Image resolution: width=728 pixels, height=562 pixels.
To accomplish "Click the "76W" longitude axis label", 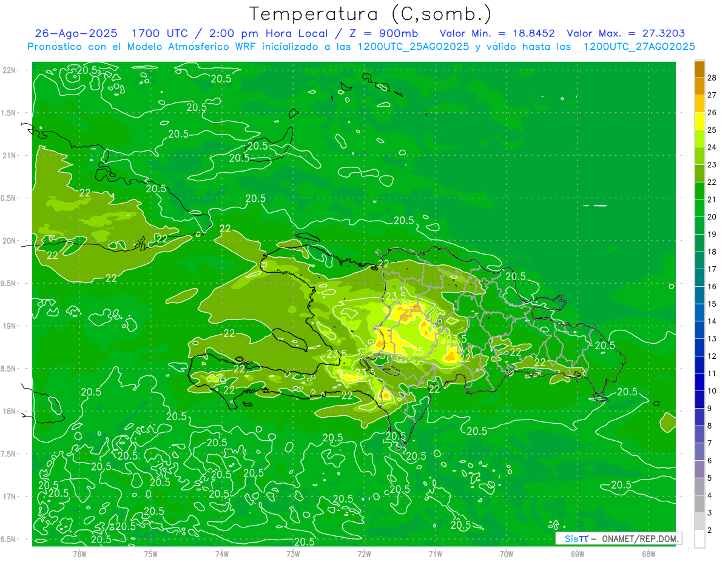I will (79, 554).
